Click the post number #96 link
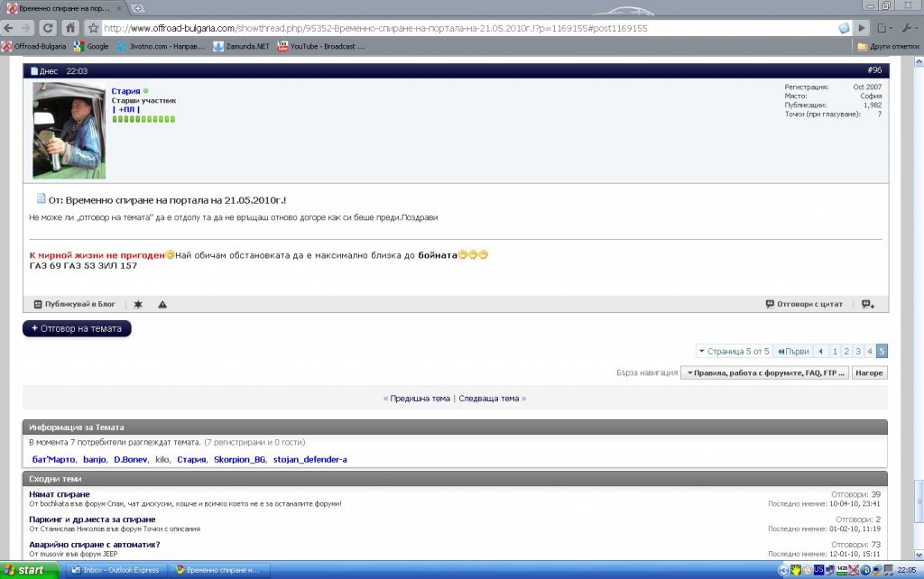This screenshot has height=579, width=924. (x=874, y=70)
